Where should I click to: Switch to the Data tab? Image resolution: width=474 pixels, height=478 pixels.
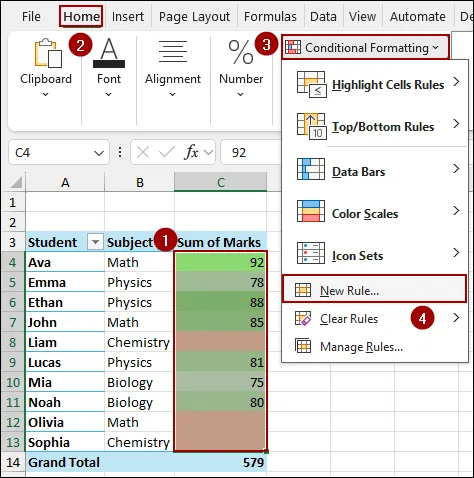click(x=323, y=16)
